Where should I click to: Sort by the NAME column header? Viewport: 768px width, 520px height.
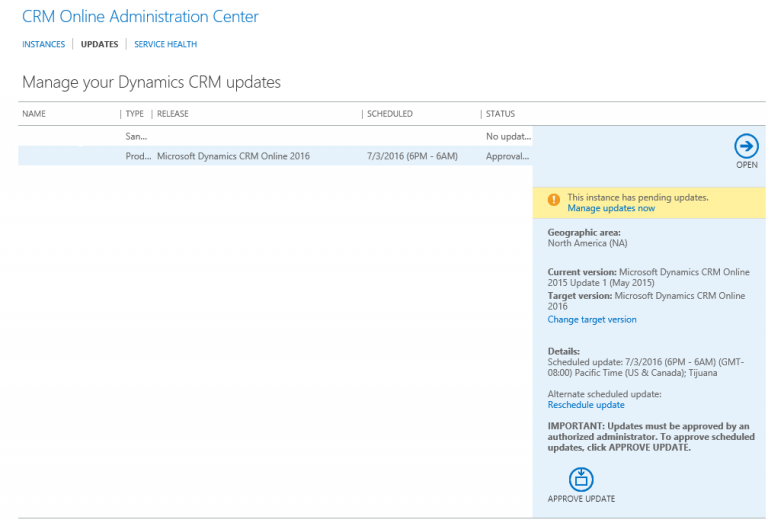pyautogui.click(x=34, y=114)
